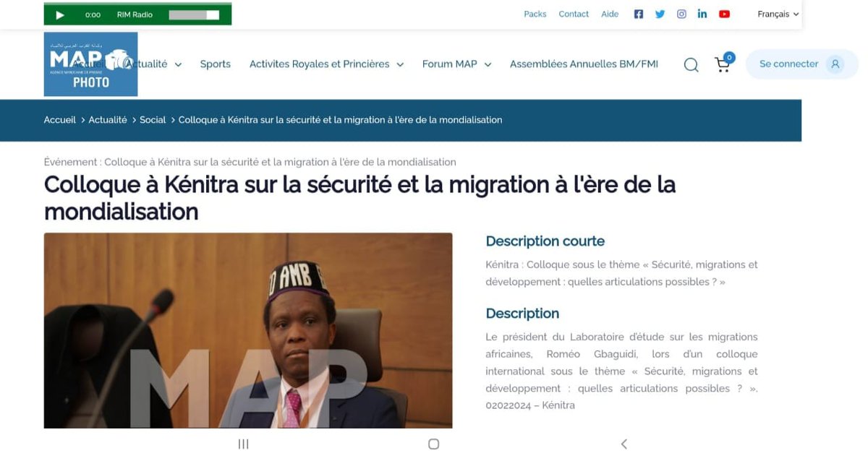Open the search magnifier icon
The width and height of the screenshot is (868, 461).
pyautogui.click(x=691, y=64)
